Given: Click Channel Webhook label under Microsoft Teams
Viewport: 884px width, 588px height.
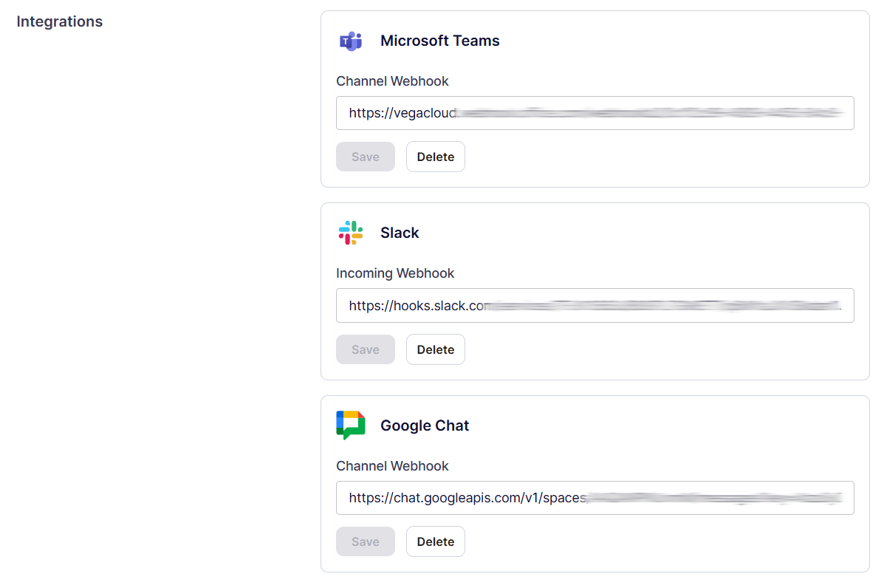Looking at the screenshot, I should [x=392, y=81].
